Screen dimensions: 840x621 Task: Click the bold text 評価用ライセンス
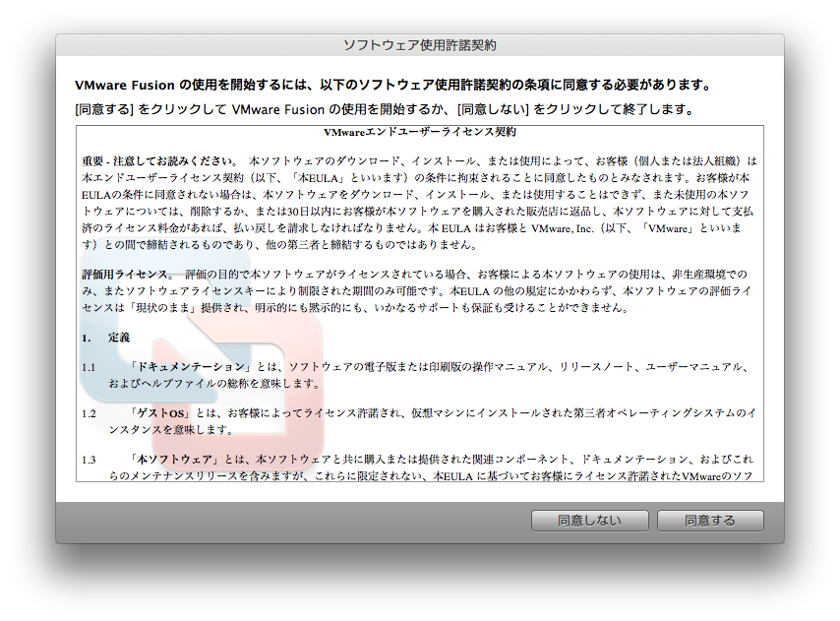point(128,275)
